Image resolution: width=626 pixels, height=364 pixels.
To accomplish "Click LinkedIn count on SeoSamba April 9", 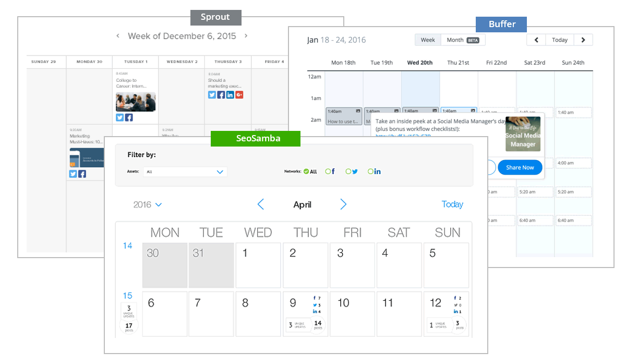I will click(317, 312).
